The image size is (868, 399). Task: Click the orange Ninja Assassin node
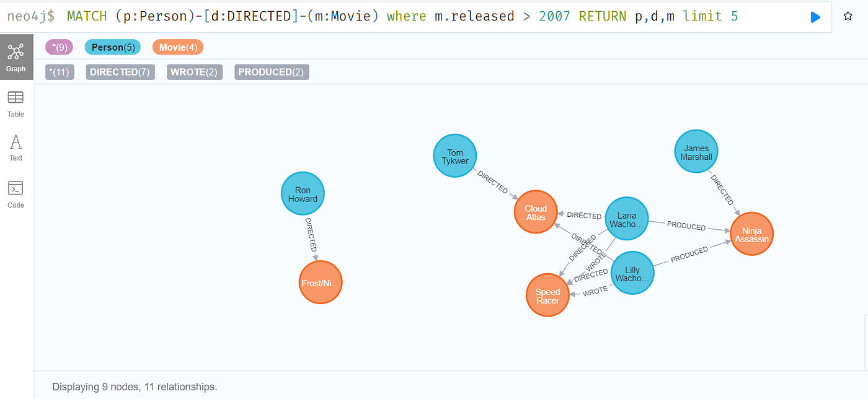coord(751,234)
